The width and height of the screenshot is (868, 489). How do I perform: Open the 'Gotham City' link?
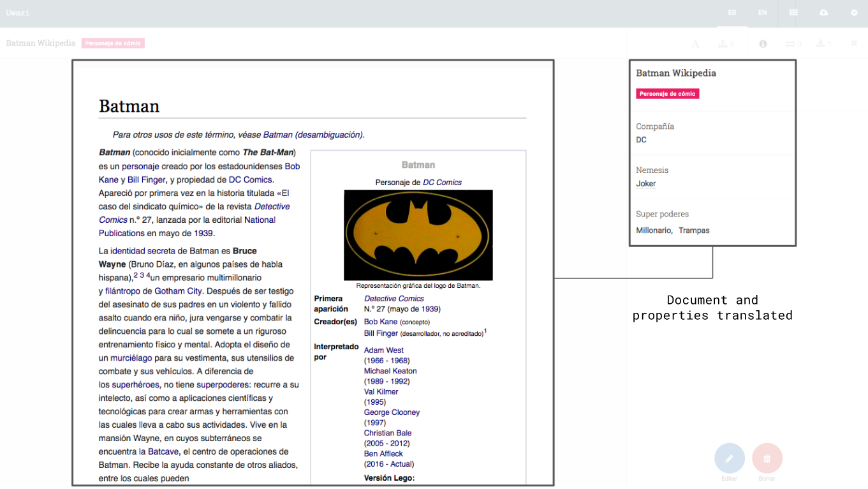[x=178, y=291]
